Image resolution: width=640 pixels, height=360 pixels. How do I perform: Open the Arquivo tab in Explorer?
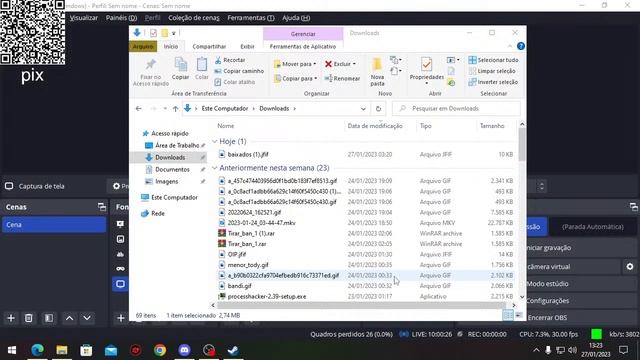(x=143, y=47)
